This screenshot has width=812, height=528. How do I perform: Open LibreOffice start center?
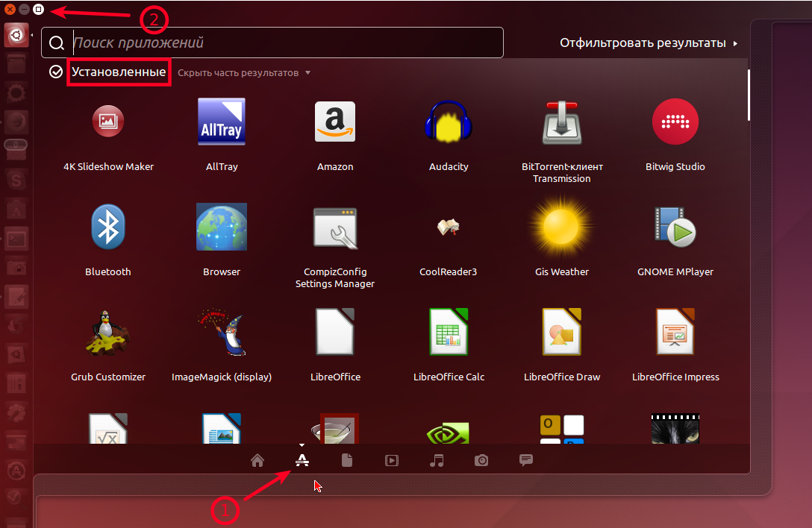coord(335,332)
